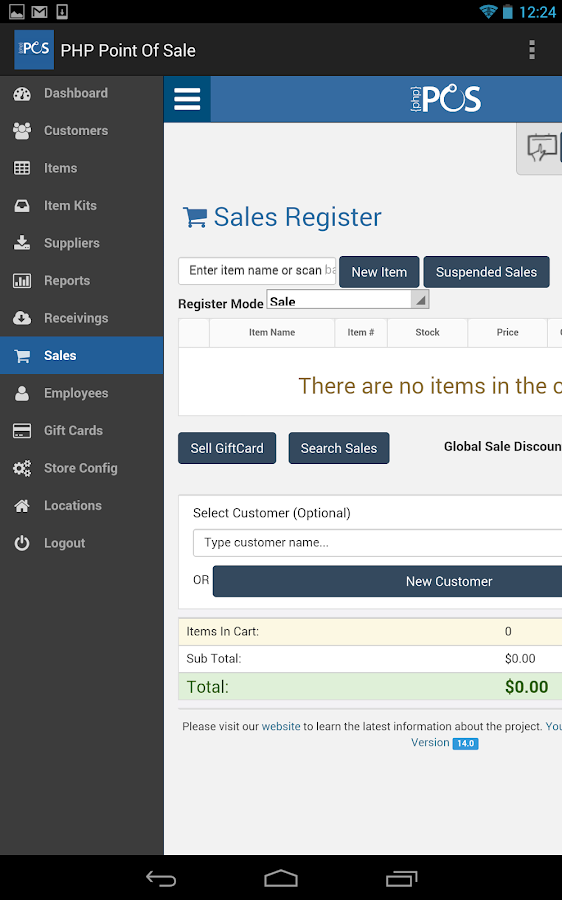Go to Dashboard menu item
Screen dimensions: 562x900
coord(82,94)
